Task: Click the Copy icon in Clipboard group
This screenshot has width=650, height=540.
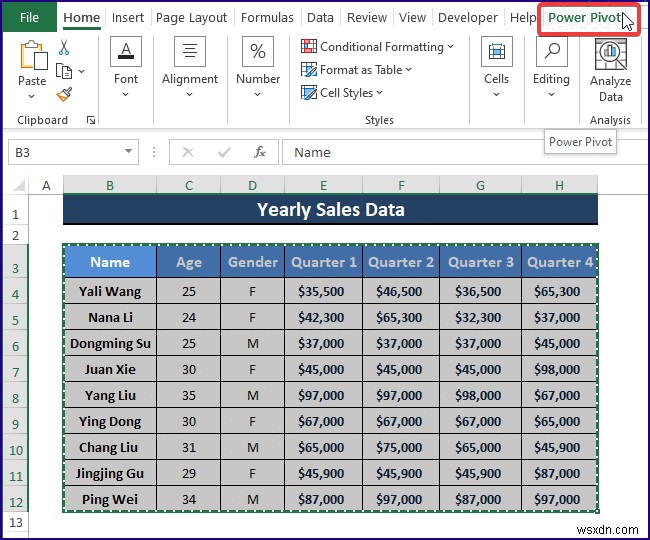Action: coord(64,71)
